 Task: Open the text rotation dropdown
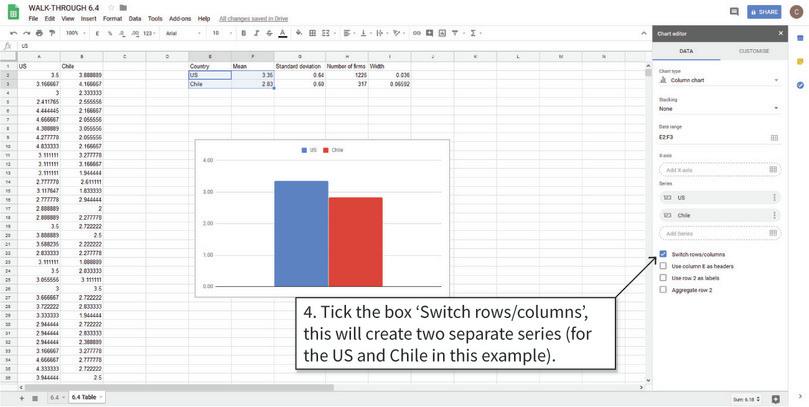pyautogui.click(x=398, y=33)
